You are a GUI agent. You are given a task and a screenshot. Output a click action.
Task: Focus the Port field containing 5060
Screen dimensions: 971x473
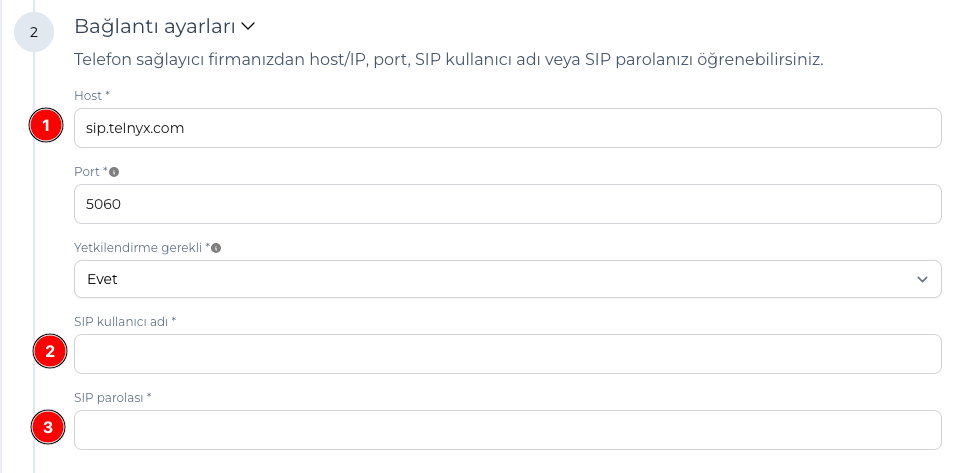pyautogui.click(x=508, y=204)
